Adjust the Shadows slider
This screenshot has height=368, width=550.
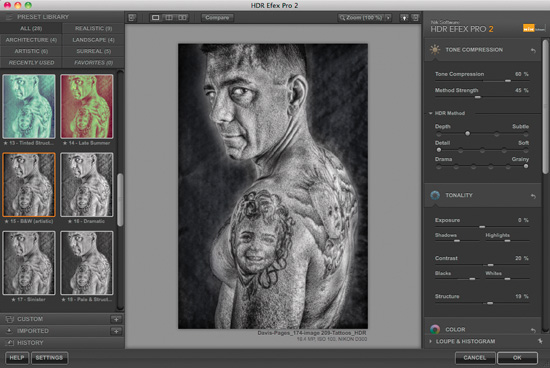point(457,241)
